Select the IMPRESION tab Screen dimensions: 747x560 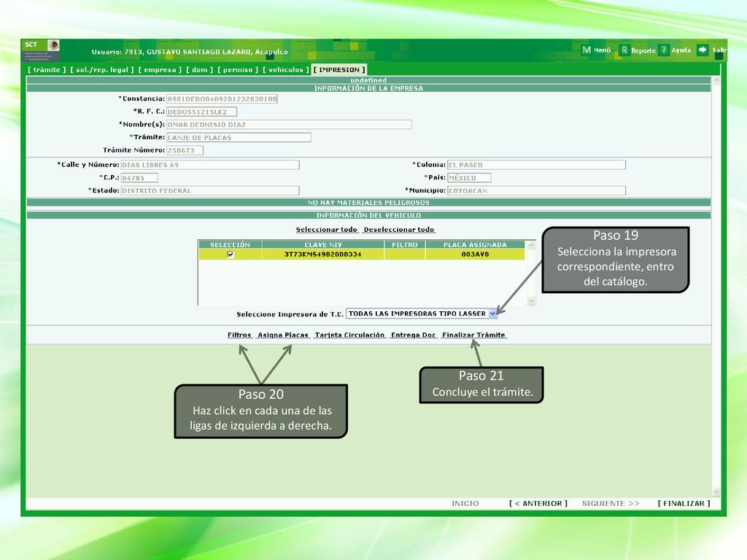pos(339,69)
